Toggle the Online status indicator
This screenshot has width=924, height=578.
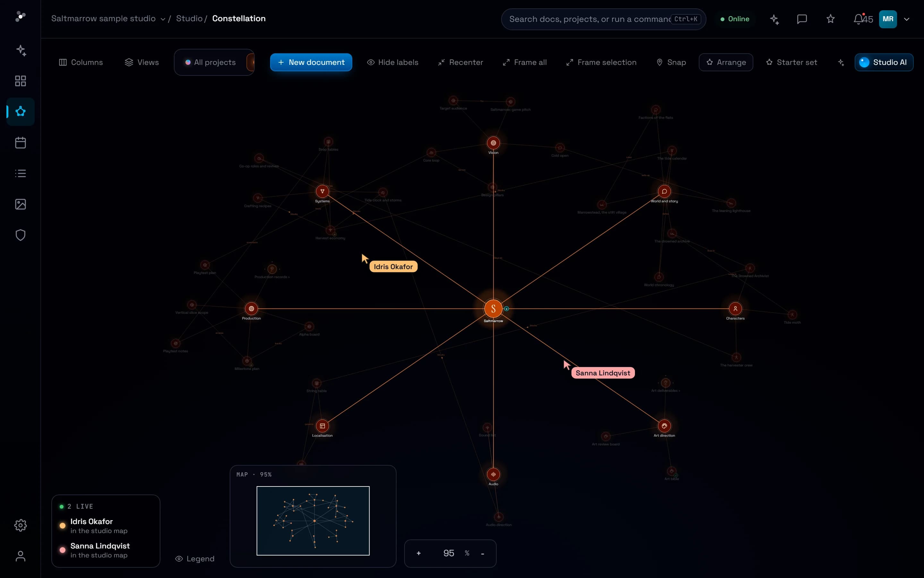coord(735,19)
